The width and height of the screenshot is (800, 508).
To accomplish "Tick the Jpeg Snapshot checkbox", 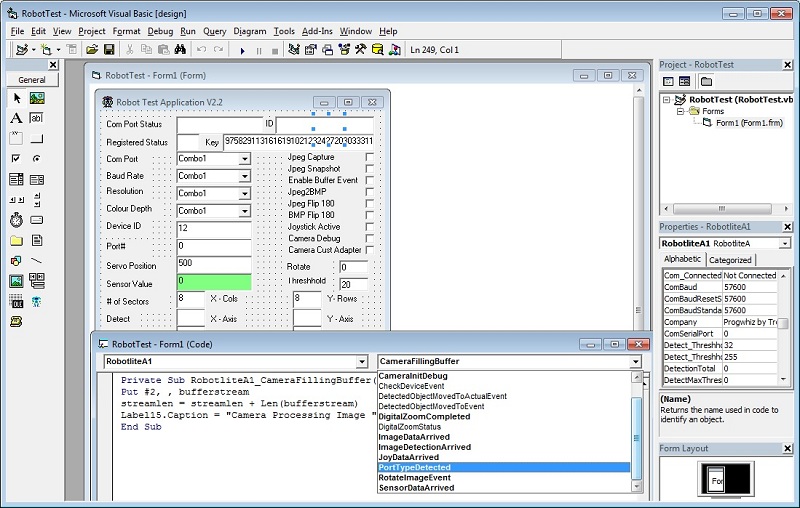I will (x=369, y=168).
